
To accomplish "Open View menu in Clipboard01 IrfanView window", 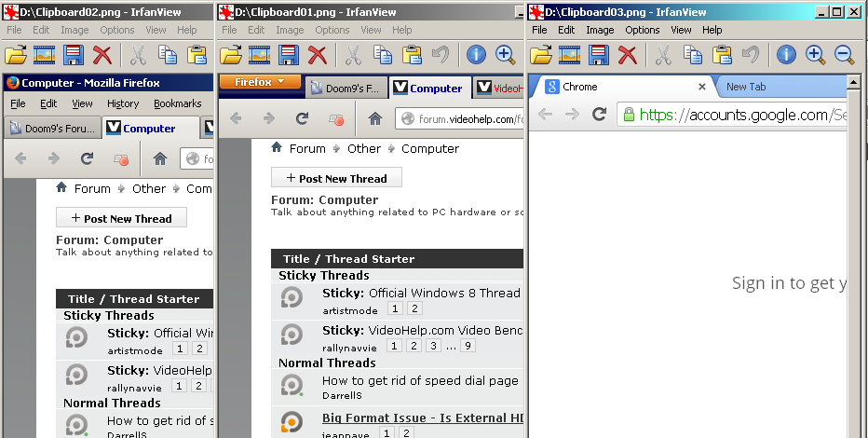I will (371, 30).
